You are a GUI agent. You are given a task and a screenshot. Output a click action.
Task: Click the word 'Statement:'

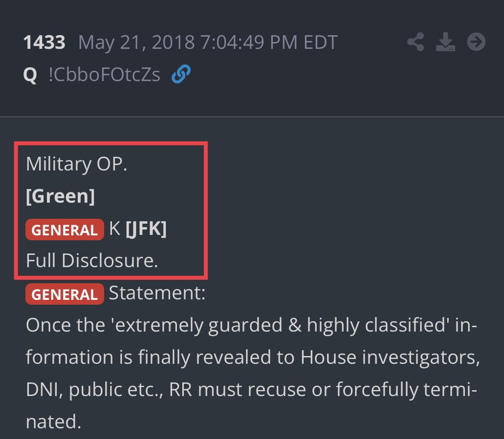(x=157, y=294)
